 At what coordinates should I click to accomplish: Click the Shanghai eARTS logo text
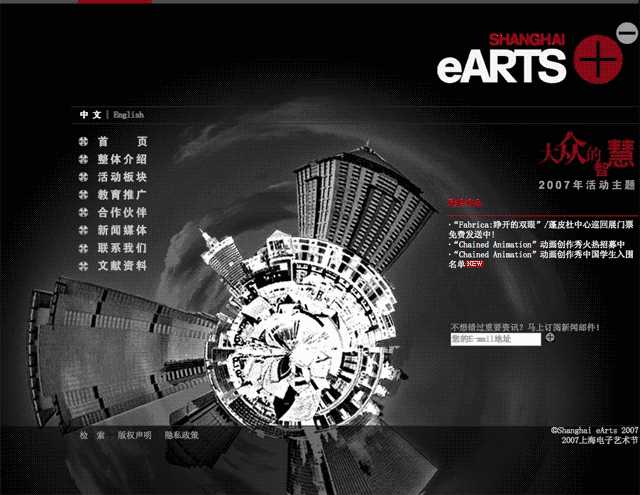(x=502, y=59)
